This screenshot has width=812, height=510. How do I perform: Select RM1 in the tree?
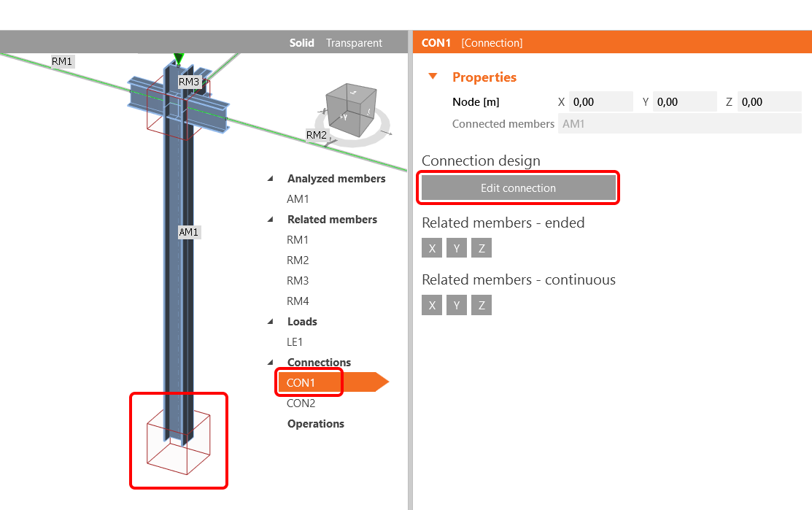pyautogui.click(x=298, y=240)
